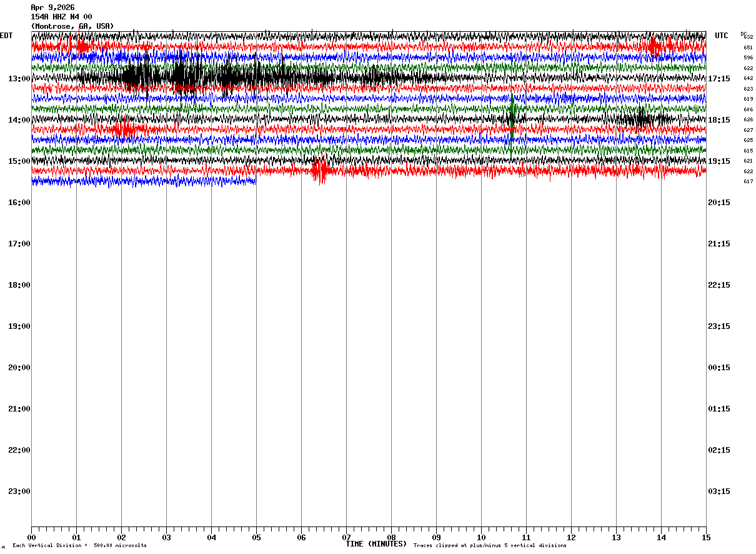Click the 06 minute tick label
This screenshot has width=756, height=554.
(301, 538)
